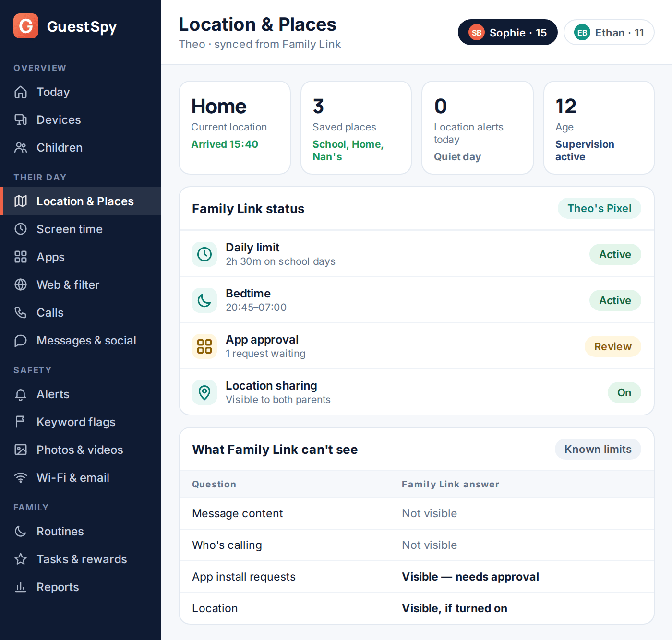Click the Known limits badge
Screen dimensions: 672x640
[598, 449]
